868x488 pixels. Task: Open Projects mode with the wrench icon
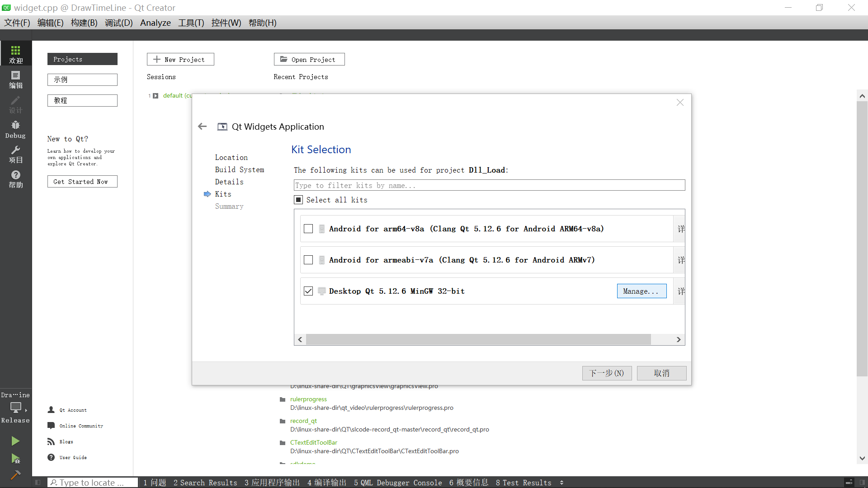click(16, 154)
